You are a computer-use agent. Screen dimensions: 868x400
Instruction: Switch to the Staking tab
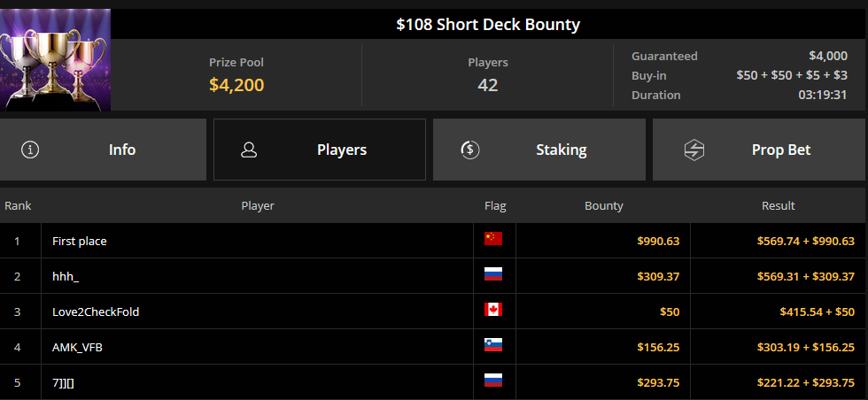pyautogui.click(x=539, y=150)
